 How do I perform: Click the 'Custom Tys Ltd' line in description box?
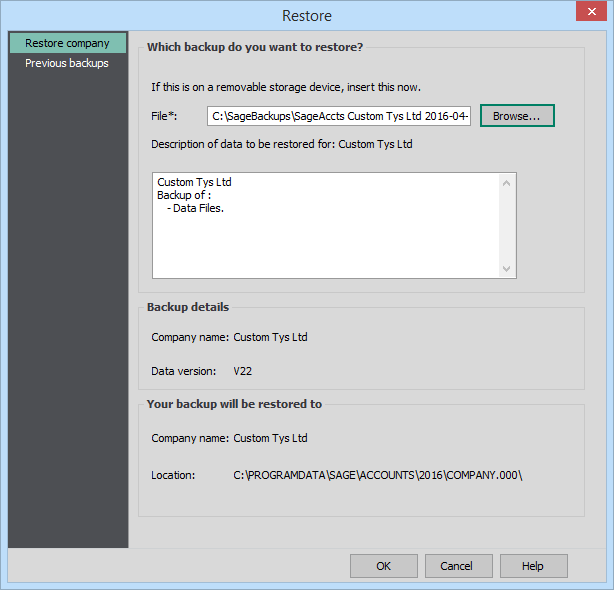coord(194,182)
